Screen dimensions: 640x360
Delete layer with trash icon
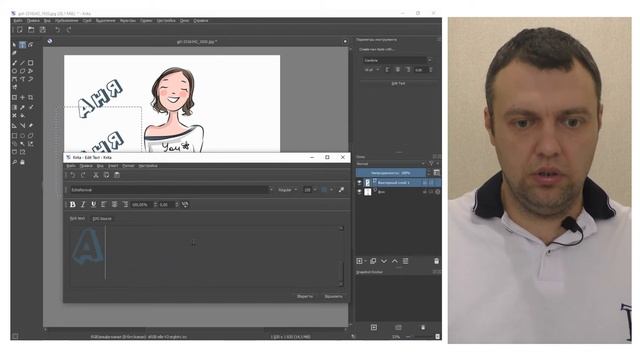click(436, 261)
